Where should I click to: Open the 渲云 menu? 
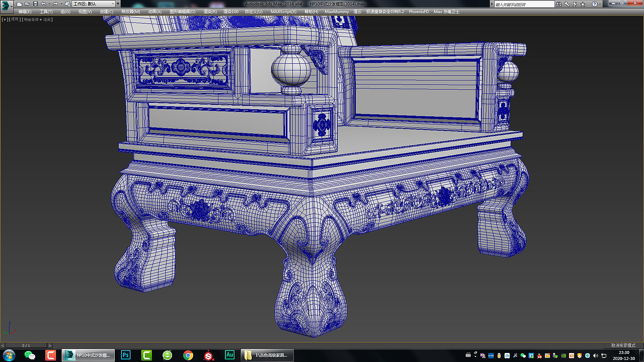click(x=357, y=12)
